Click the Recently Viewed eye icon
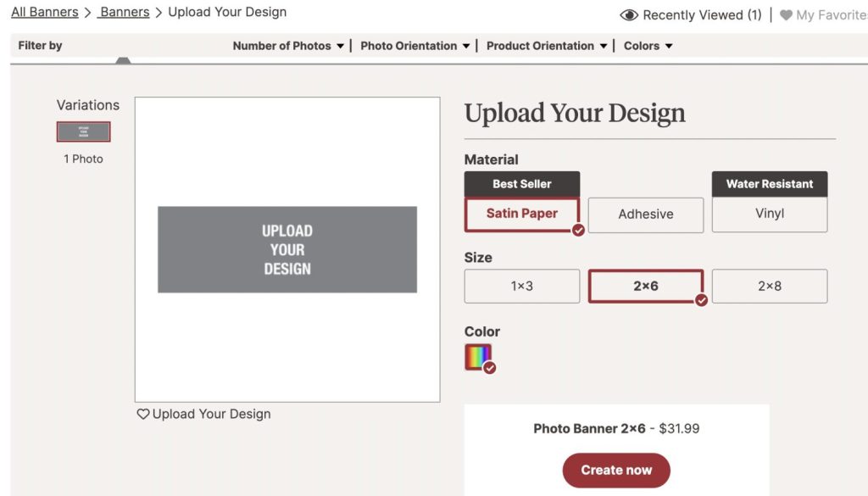The image size is (868, 496). click(629, 15)
